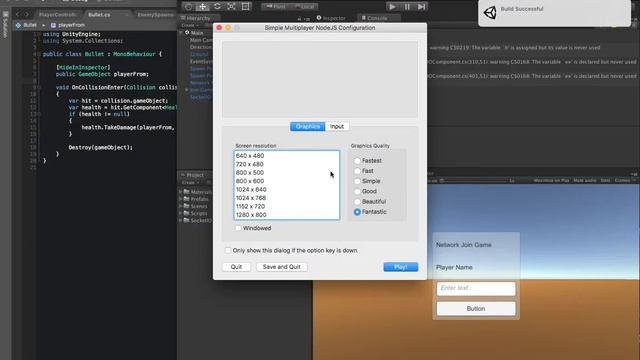Click the Play! button
The width and height of the screenshot is (640, 360).
pos(400,267)
